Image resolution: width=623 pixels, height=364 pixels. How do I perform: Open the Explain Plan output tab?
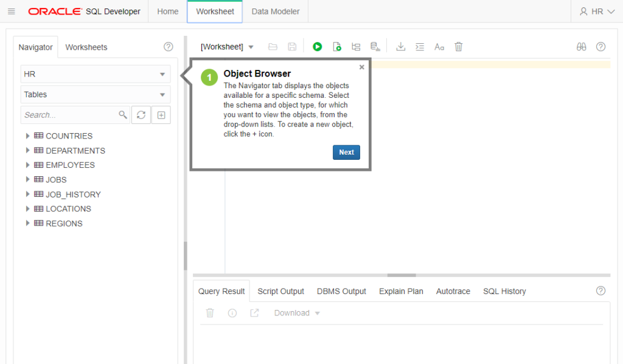tap(401, 291)
